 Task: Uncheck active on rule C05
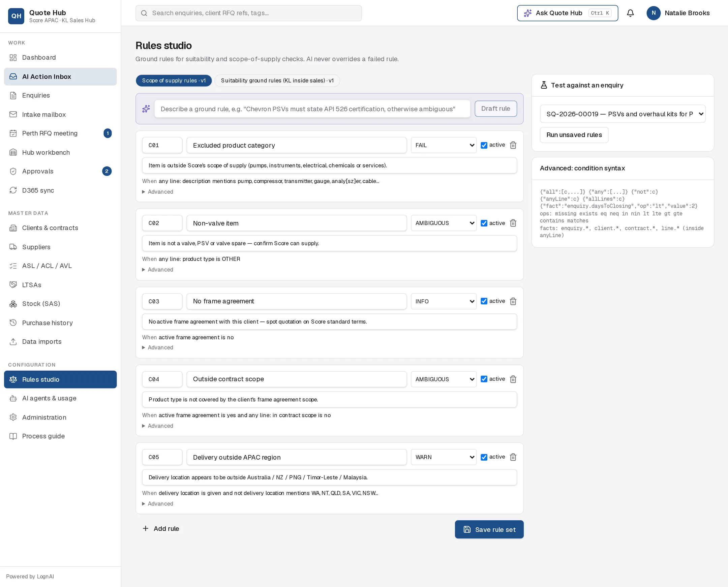[x=484, y=457]
